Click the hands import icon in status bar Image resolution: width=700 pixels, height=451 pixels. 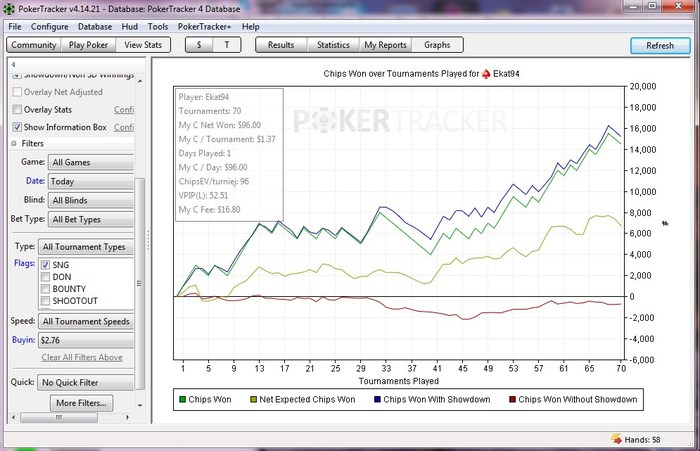[x=616, y=439]
